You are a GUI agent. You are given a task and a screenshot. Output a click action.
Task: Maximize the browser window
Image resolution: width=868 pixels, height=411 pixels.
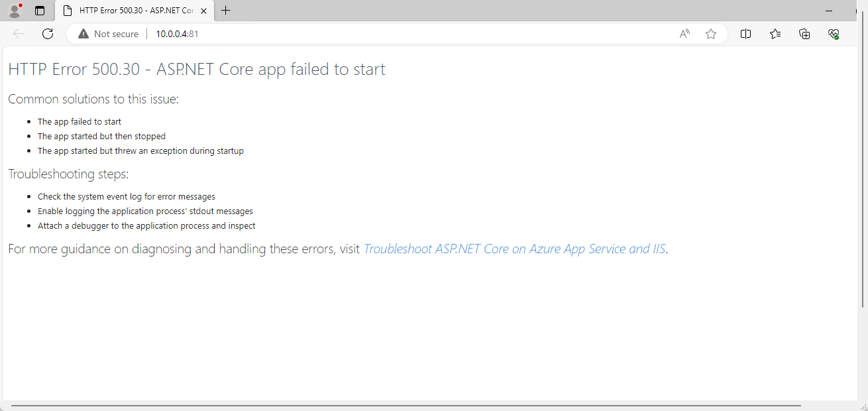point(859,11)
